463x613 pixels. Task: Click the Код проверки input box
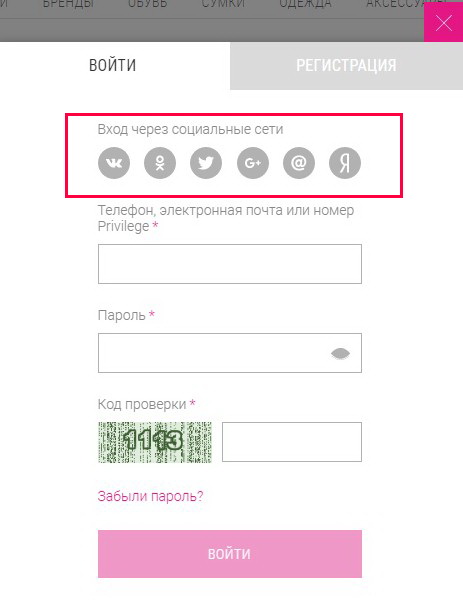(x=292, y=442)
